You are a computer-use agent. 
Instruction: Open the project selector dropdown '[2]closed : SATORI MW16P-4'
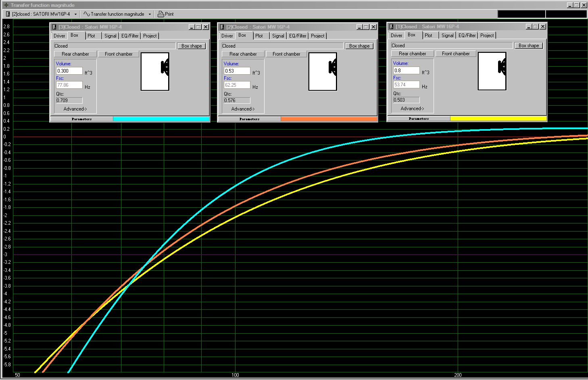pos(75,14)
